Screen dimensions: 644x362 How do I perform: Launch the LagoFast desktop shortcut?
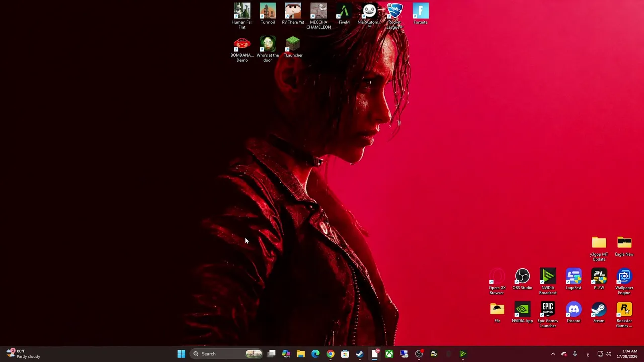[x=574, y=279]
